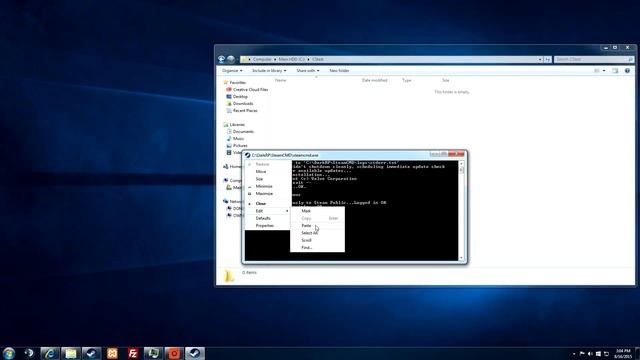Select Favorites in navigation pane
Image resolution: width=640 pixels, height=360 pixels.
(238, 82)
